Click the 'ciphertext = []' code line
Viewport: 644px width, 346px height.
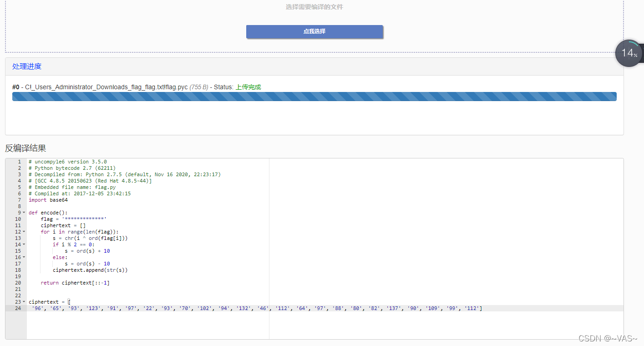coord(63,225)
